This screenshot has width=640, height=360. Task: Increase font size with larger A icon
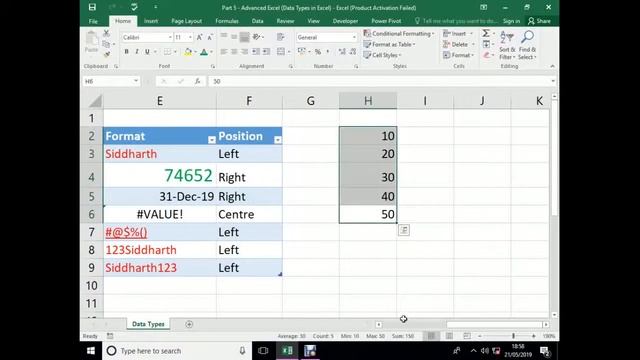[200, 38]
